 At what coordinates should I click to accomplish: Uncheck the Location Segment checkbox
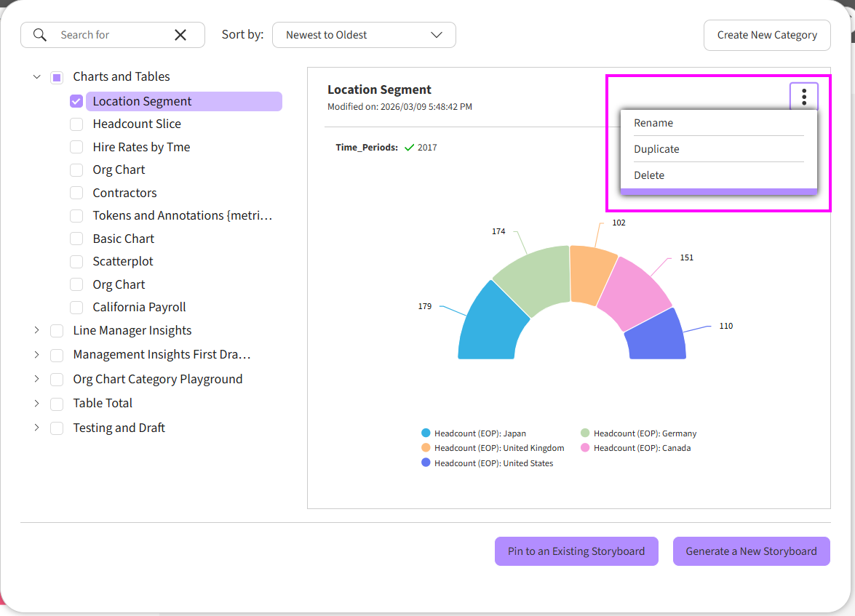tap(76, 101)
